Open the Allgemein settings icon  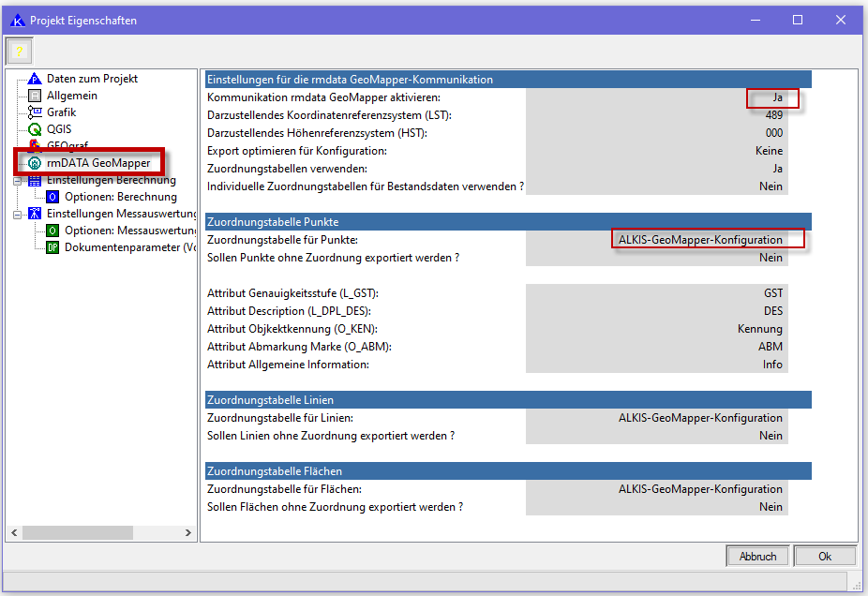(x=35, y=96)
